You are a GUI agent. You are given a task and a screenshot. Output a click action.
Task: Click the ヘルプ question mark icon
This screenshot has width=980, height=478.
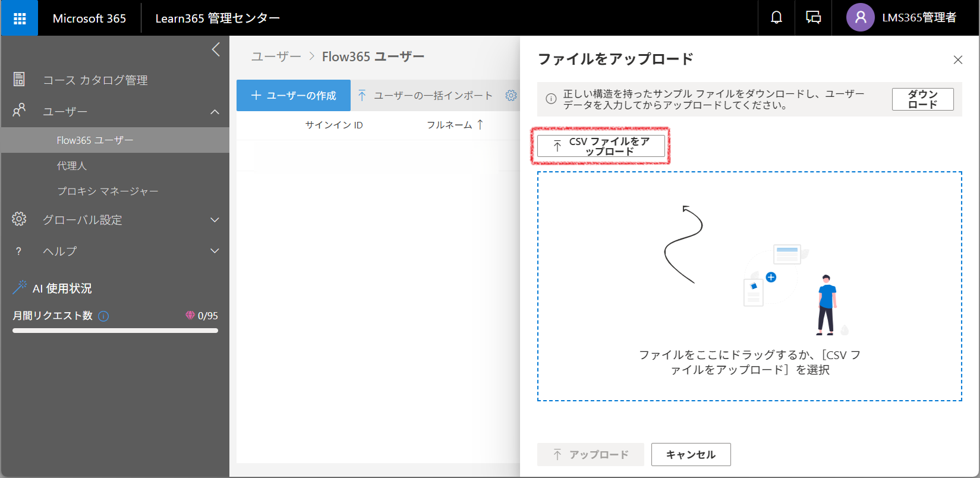[x=18, y=251]
